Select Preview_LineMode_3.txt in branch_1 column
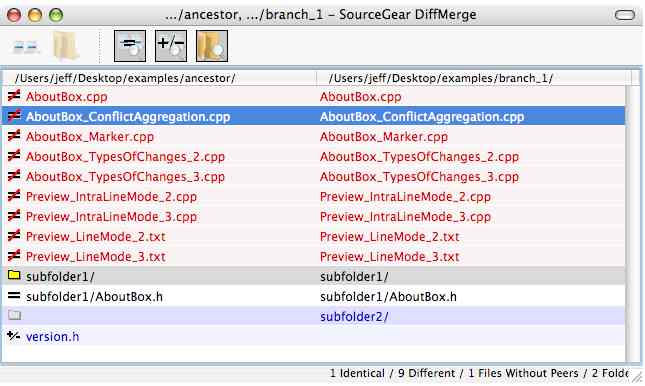 coord(390,256)
